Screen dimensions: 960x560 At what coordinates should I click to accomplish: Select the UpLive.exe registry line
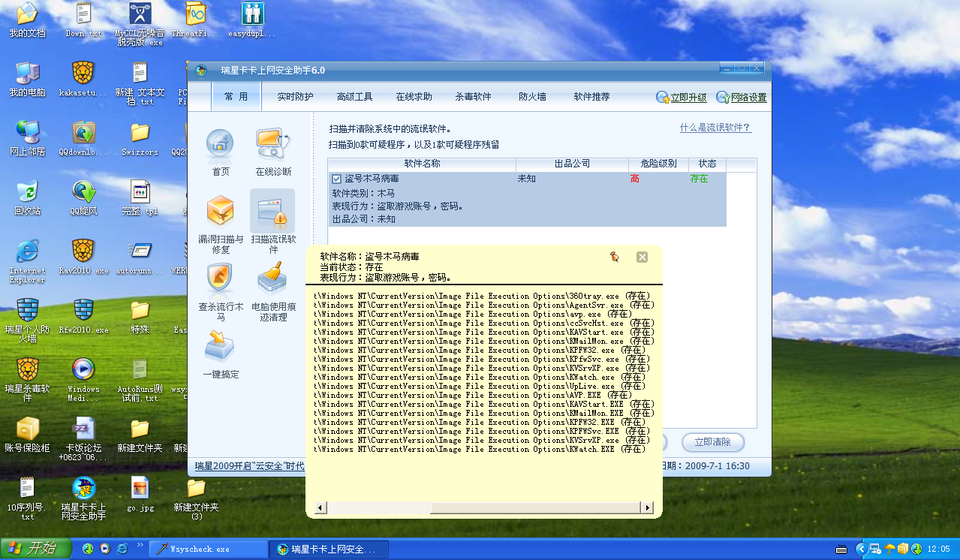(479, 387)
